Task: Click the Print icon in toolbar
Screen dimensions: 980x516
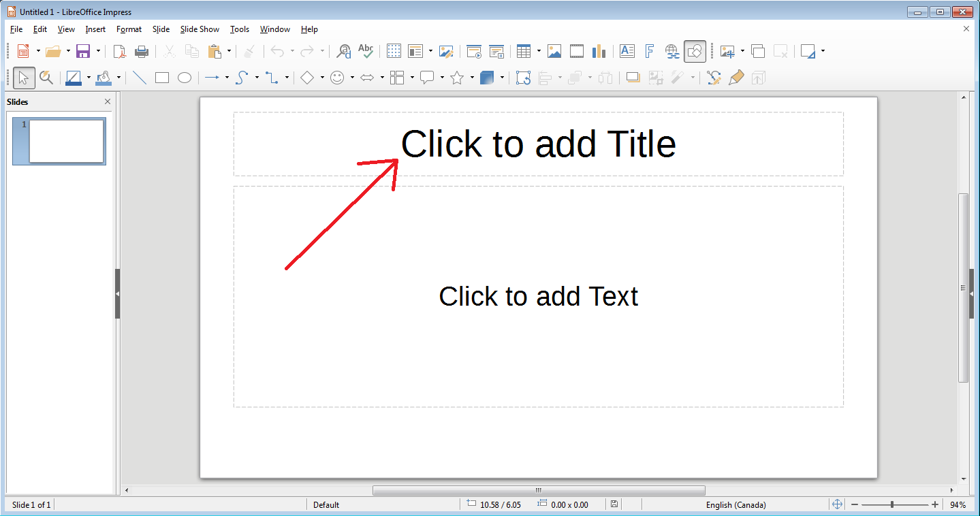Action: 142,51
